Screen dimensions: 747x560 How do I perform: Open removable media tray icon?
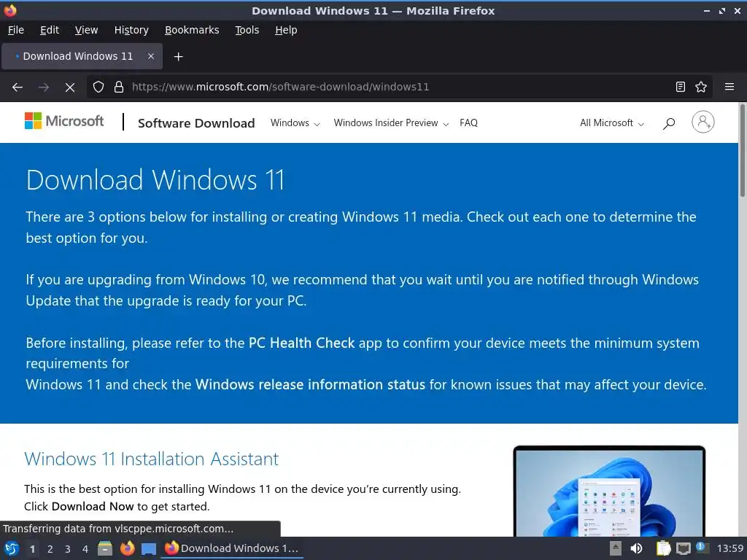[x=616, y=548]
